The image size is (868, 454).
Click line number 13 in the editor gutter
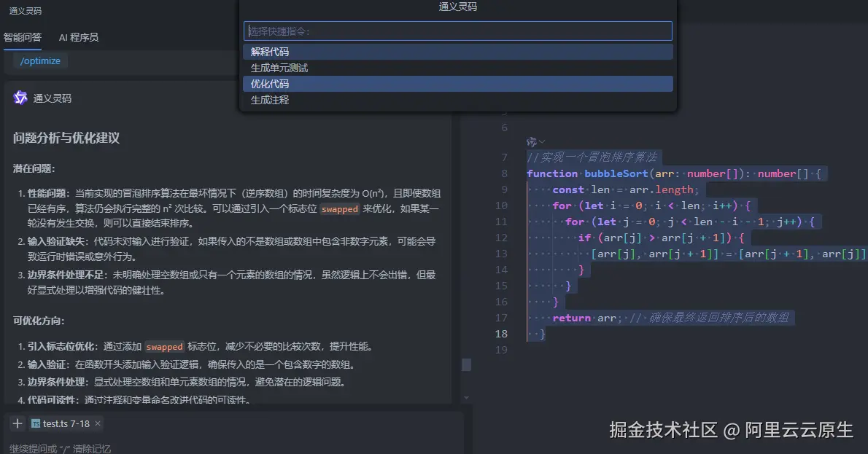[501, 254]
